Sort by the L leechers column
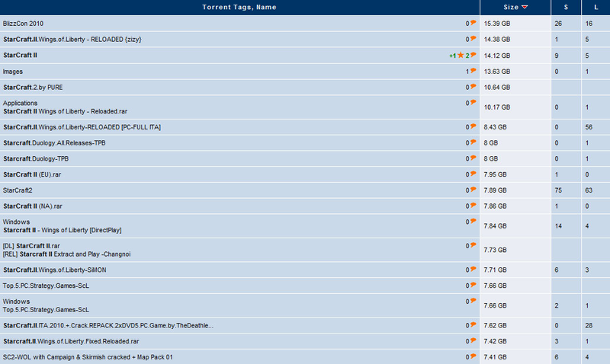 click(x=596, y=8)
